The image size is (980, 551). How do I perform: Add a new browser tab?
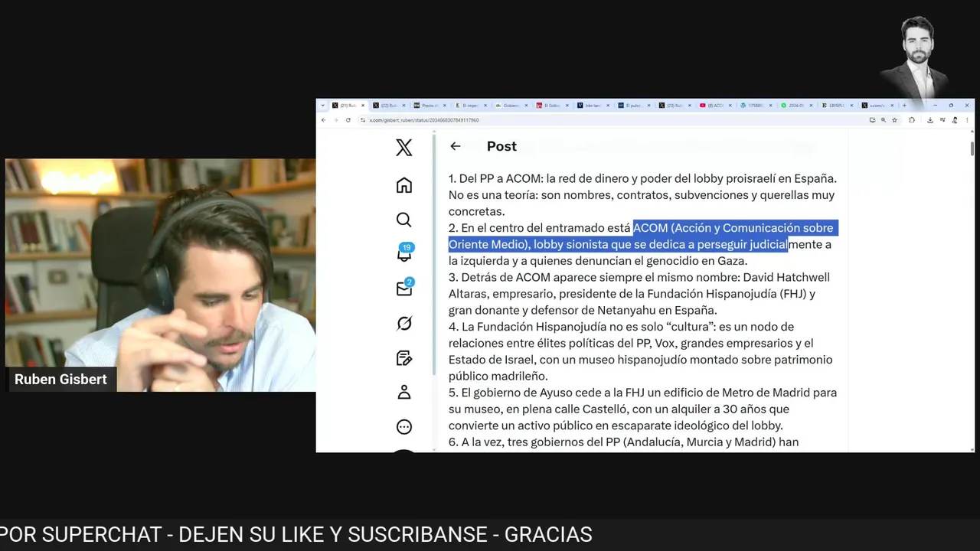click(x=904, y=106)
